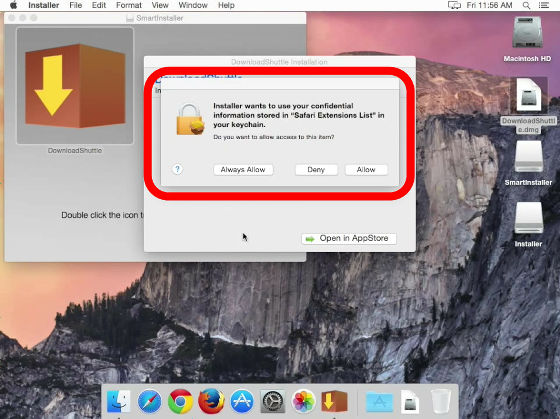Open the View menu
560x419 pixels.
coord(160,5)
